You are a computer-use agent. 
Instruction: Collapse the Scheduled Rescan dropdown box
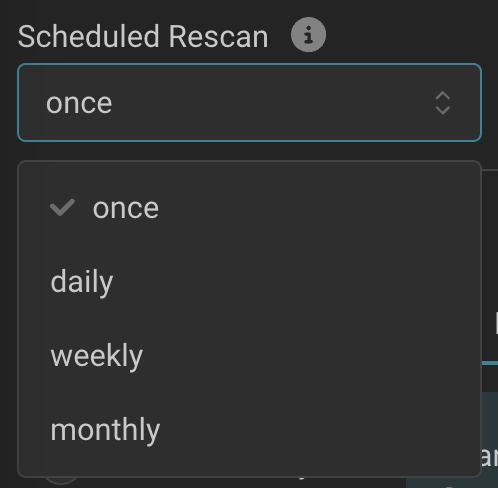(249, 103)
